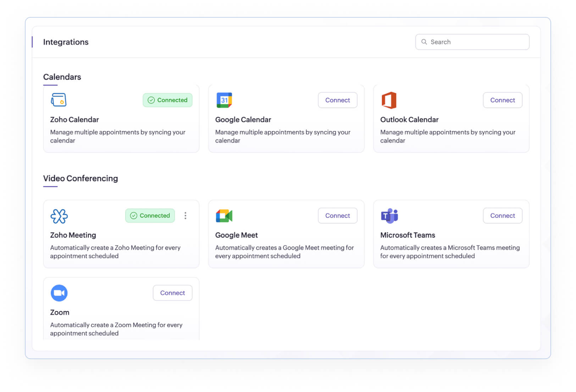The image size is (576, 392).
Task: Open the Zoho Meeting options menu
Action: pyautogui.click(x=185, y=215)
